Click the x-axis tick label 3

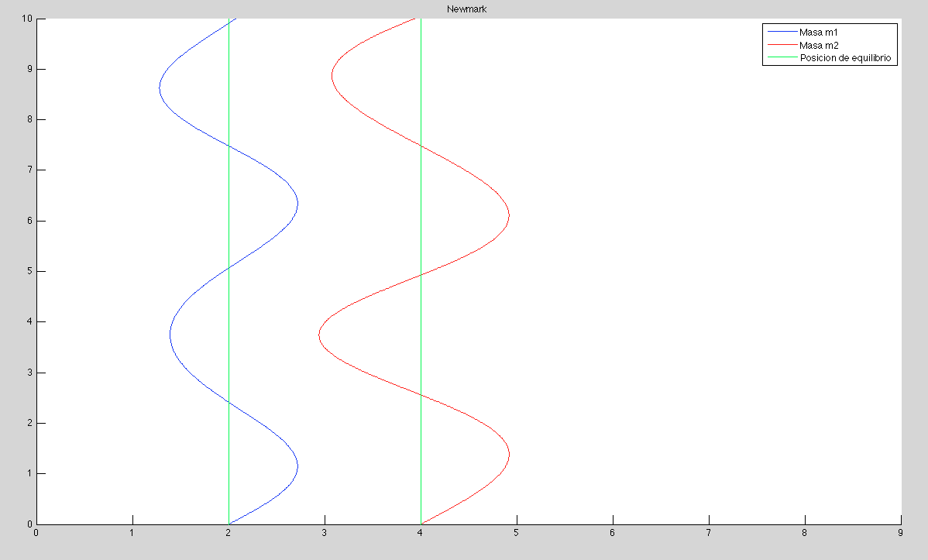click(x=325, y=534)
